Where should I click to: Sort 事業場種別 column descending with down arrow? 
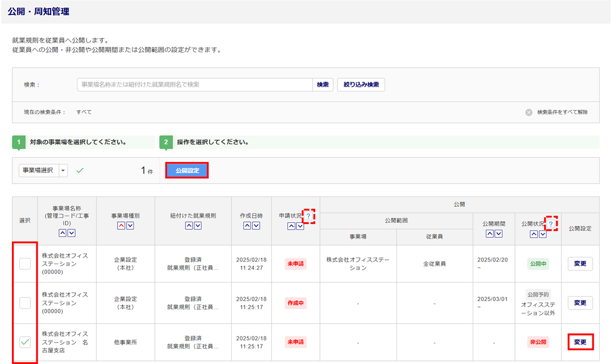(x=130, y=225)
